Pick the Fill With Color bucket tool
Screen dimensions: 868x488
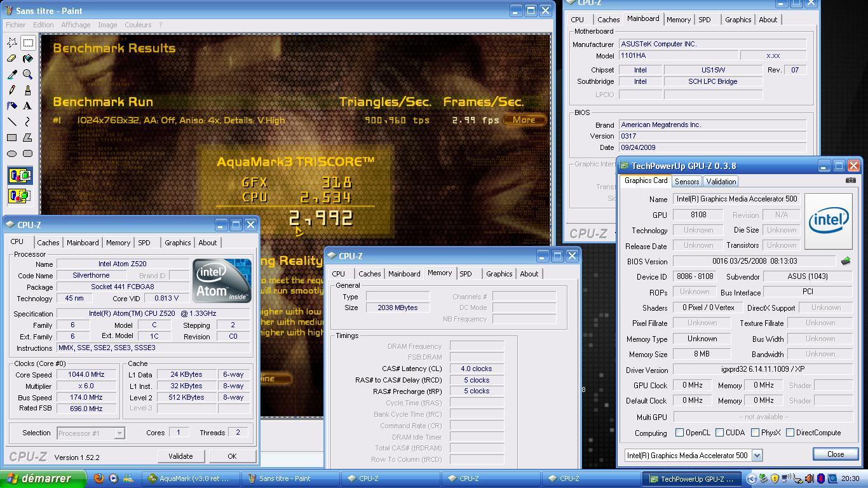[x=28, y=58]
